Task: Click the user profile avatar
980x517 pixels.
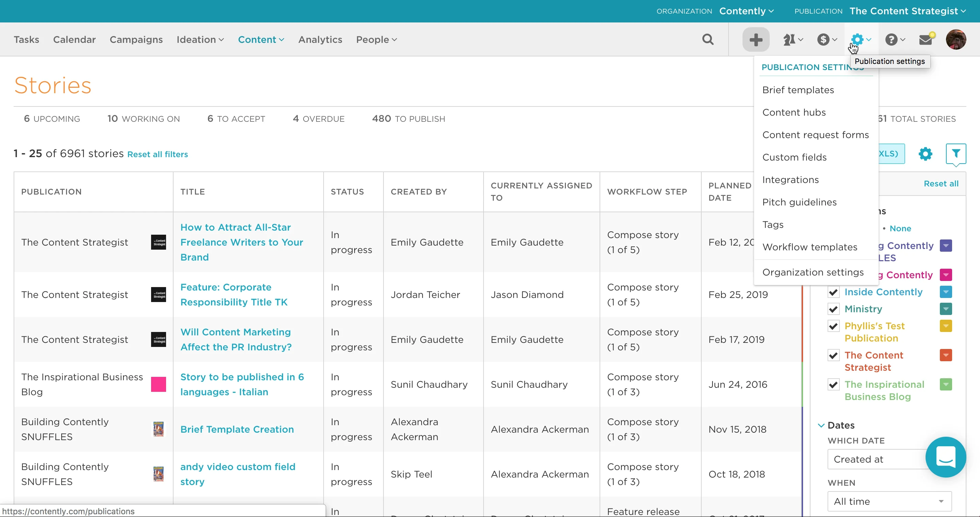Action: (x=955, y=39)
